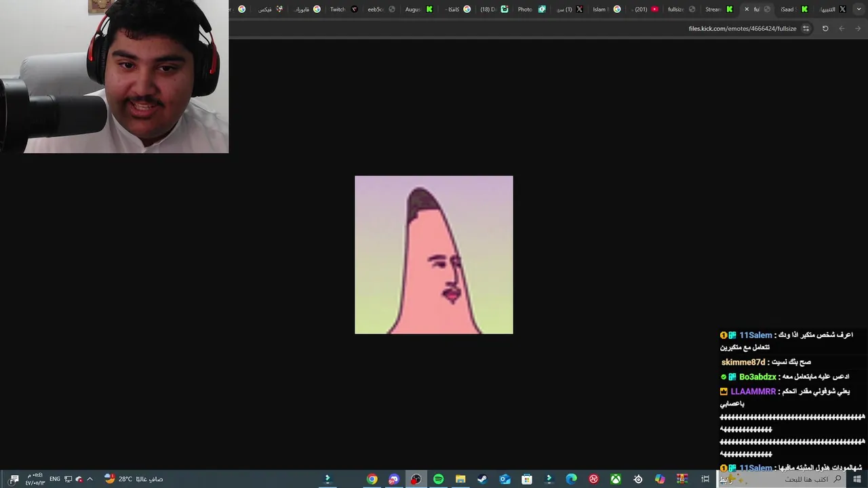This screenshot has width=868, height=488.
Task: Open the Xbox app in taskbar
Action: tap(616, 479)
